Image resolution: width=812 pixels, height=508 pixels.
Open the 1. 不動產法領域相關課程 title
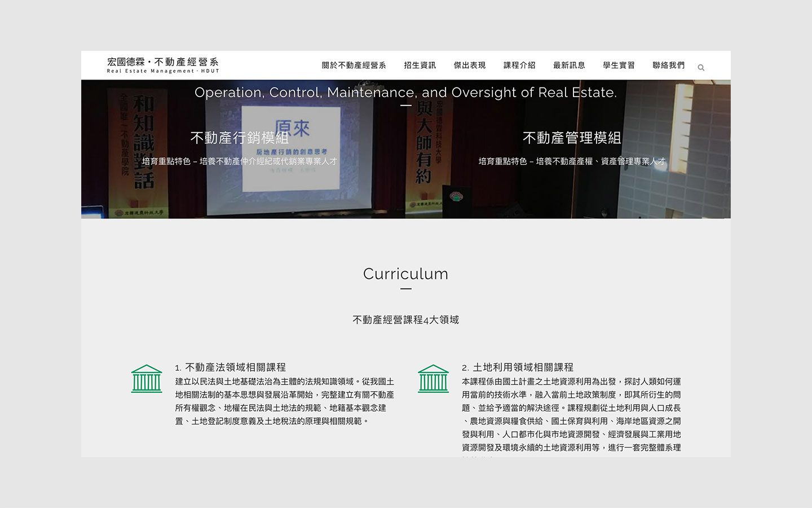230,367
